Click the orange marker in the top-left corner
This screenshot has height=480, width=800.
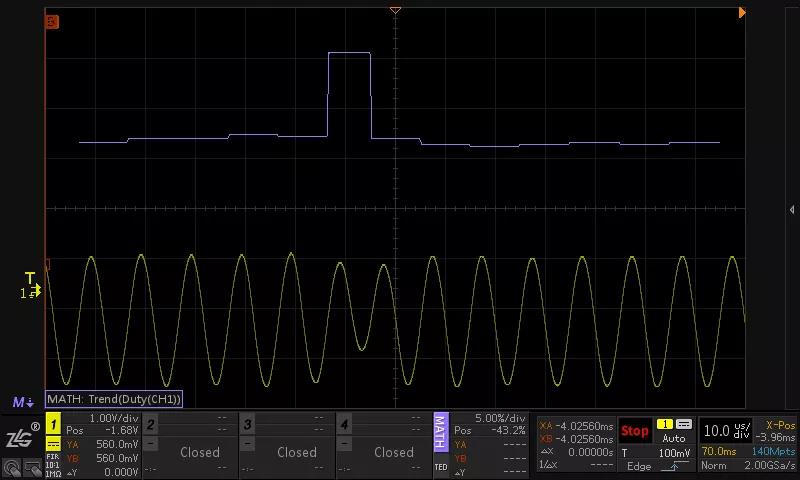[52, 21]
